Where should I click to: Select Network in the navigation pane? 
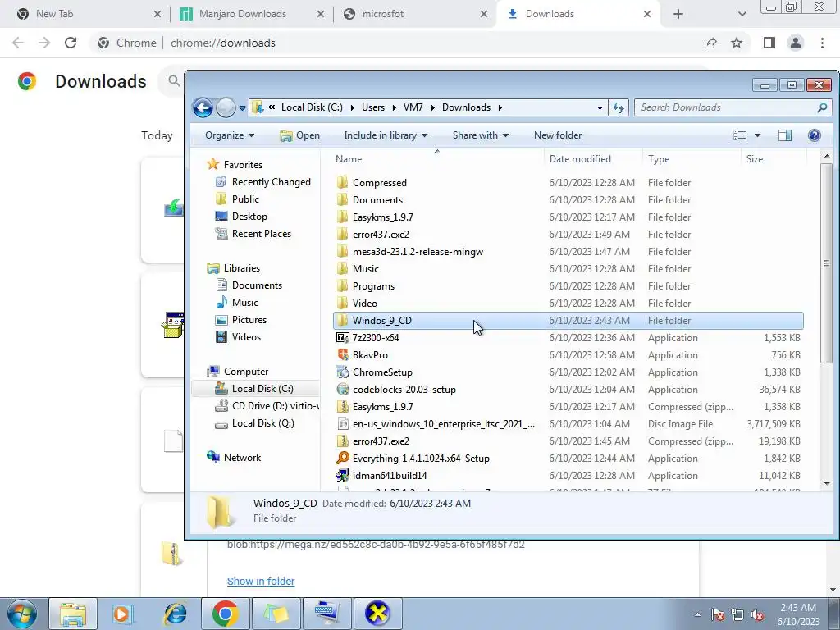tap(242, 458)
